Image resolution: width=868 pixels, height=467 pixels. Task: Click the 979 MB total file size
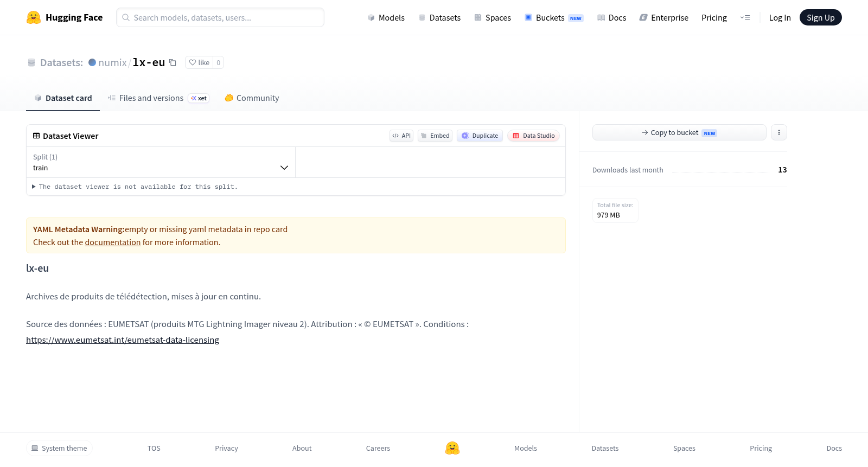608,215
